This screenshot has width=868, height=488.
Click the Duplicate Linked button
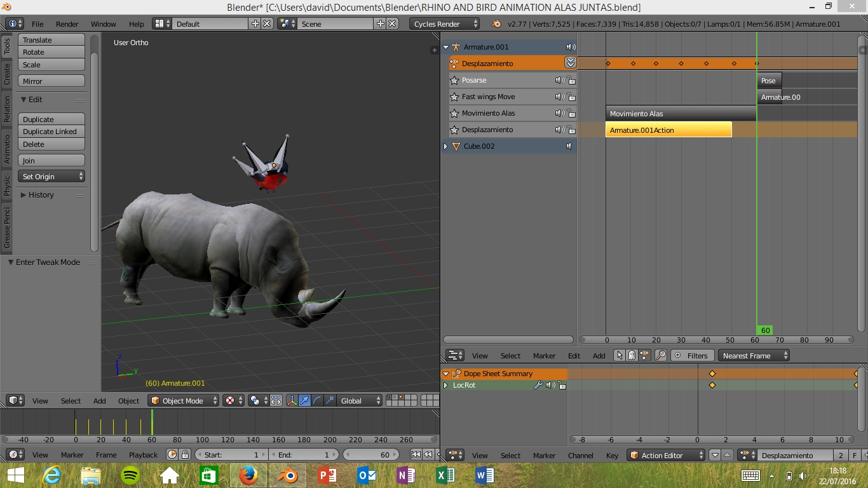coord(51,132)
